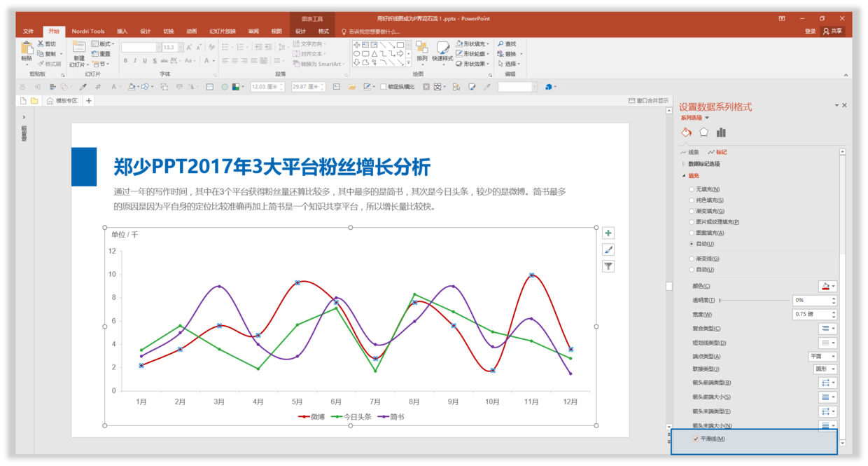Image resolution: width=868 pixels, height=466 pixels.
Task: Select the 渐变填充(G) radio button
Action: (x=692, y=211)
